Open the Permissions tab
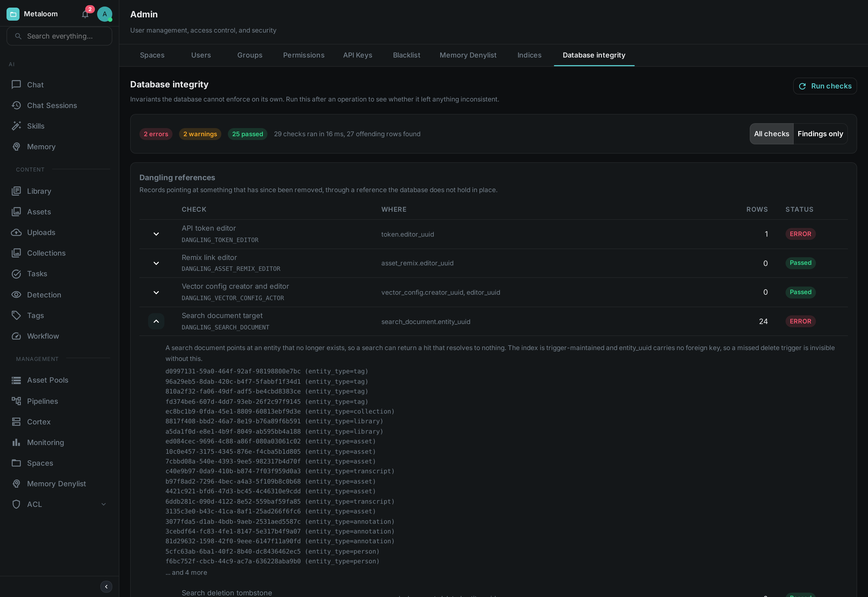 pyautogui.click(x=304, y=55)
